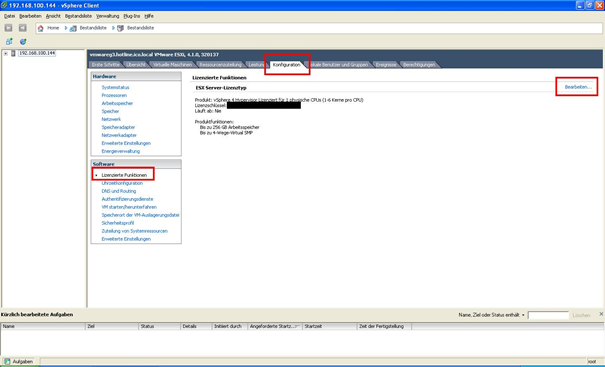This screenshot has height=367, width=605.
Task: Switch to the Ereignisse tab
Action: click(386, 65)
